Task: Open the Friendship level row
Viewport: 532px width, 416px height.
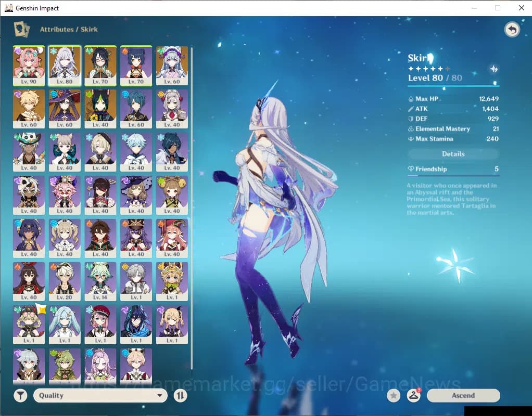Action: (453, 169)
